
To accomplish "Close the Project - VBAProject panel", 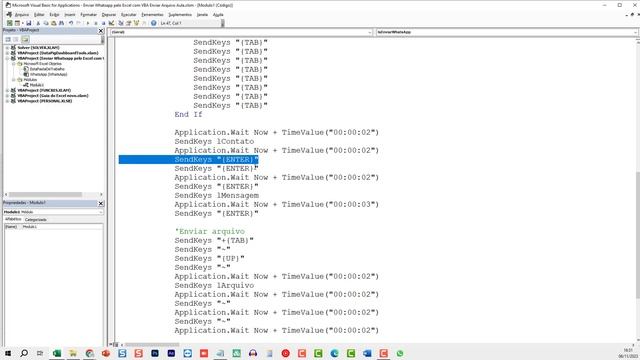I will [101, 31].
